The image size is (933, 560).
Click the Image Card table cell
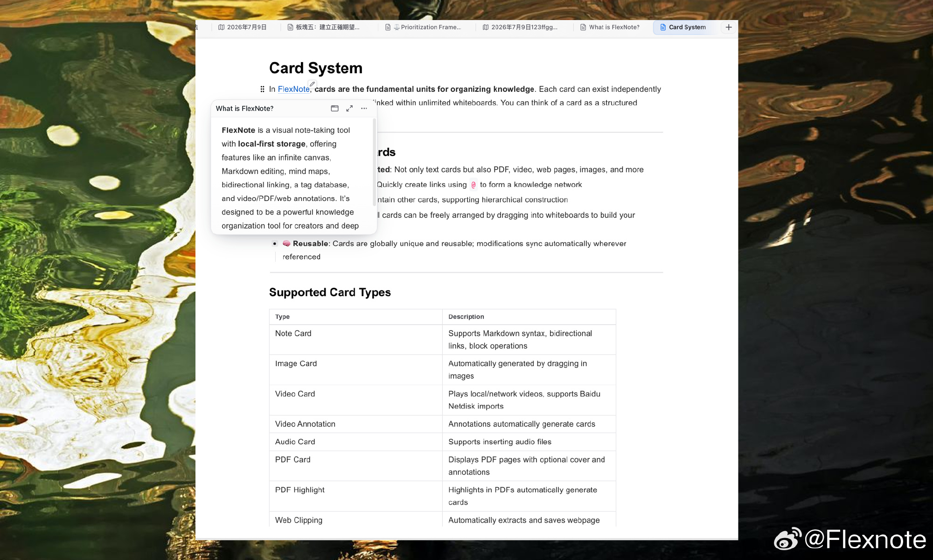pyautogui.click(x=355, y=370)
